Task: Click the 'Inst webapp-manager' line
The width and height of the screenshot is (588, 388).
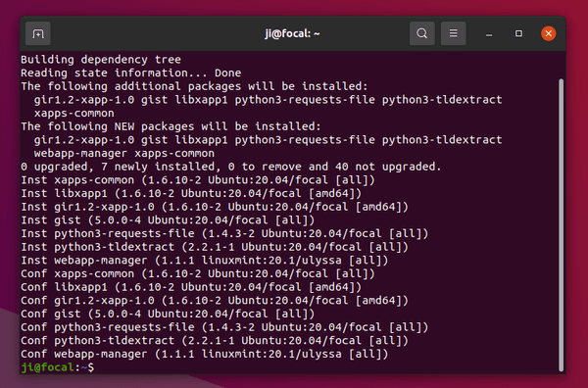Action: pyautogui.click(x=205, y=261)
